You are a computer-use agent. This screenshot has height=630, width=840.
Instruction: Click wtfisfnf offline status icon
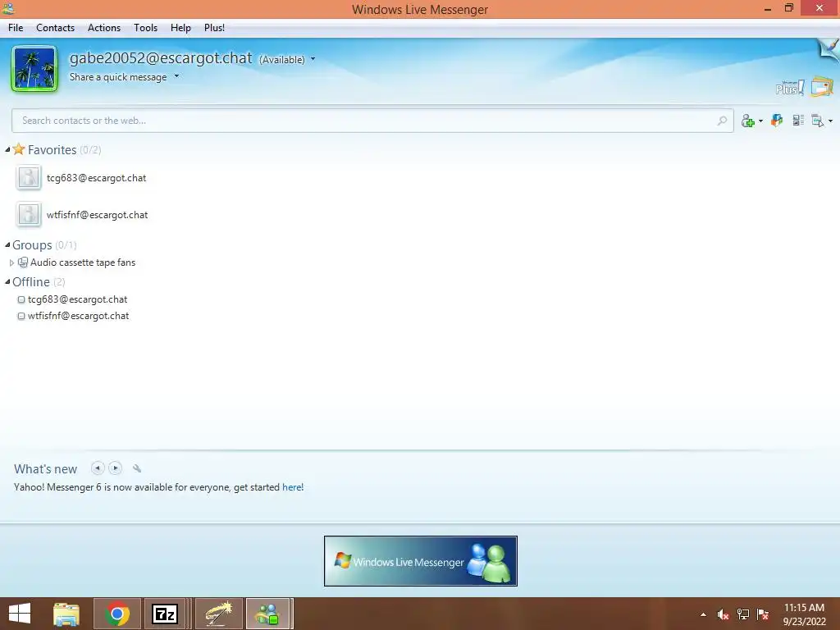coord(21,316)
